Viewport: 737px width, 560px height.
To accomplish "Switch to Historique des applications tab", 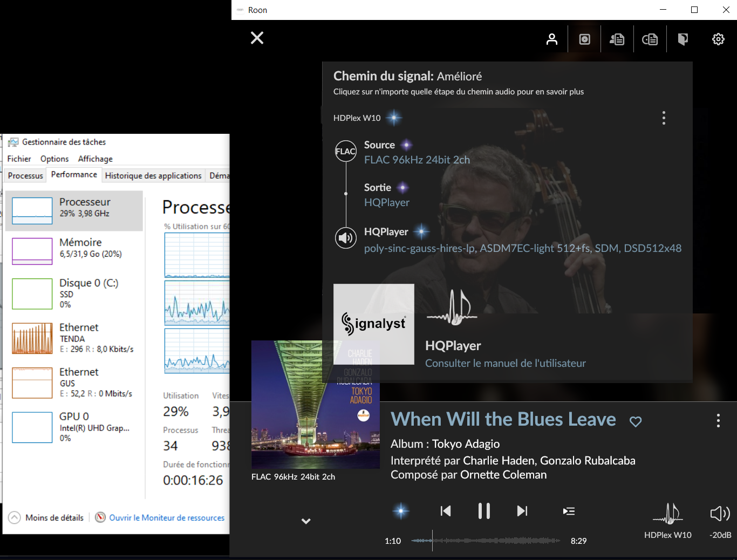I will 153,176.
